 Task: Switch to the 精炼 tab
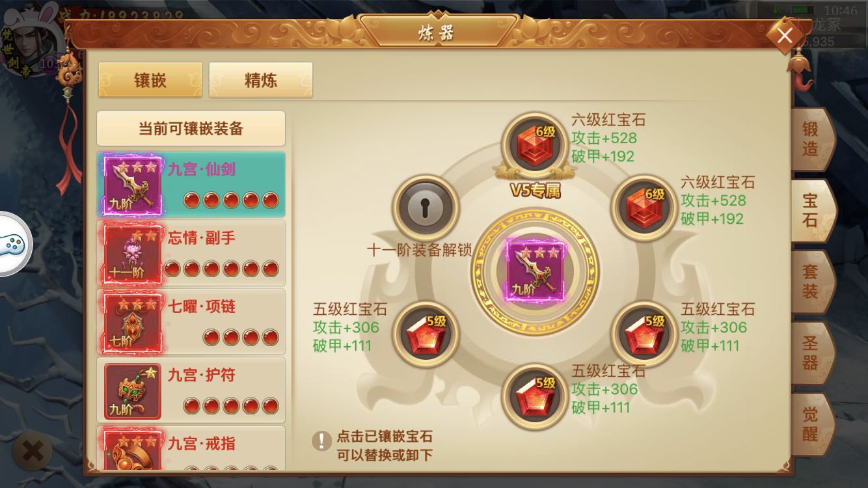(260, 81)
